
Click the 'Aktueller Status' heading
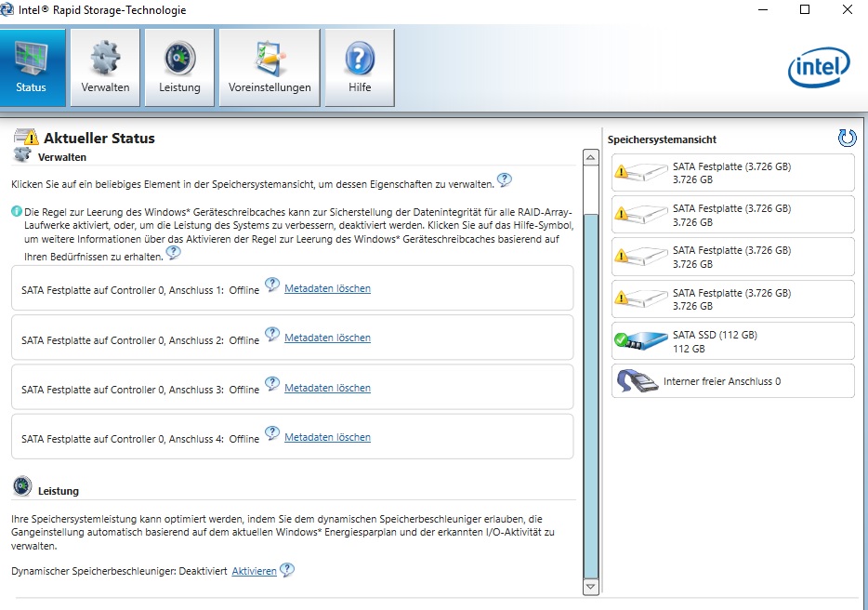99,138
